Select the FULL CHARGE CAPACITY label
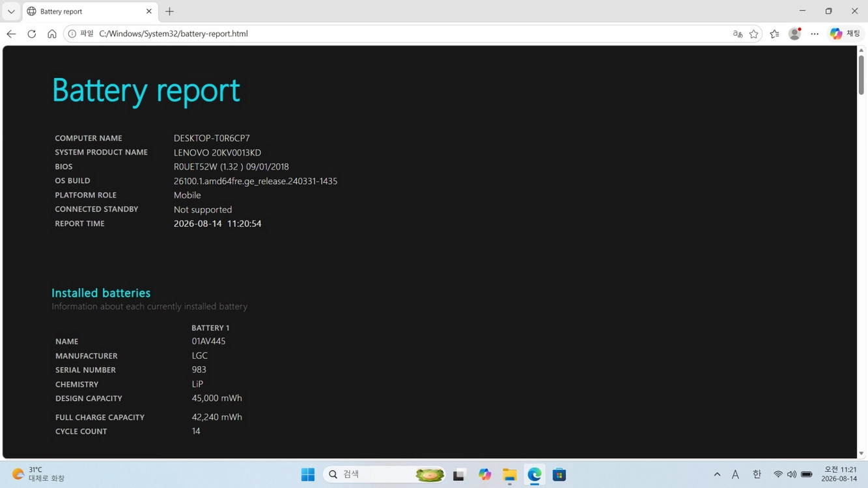 pyautogui.click(x=100, y=417)
